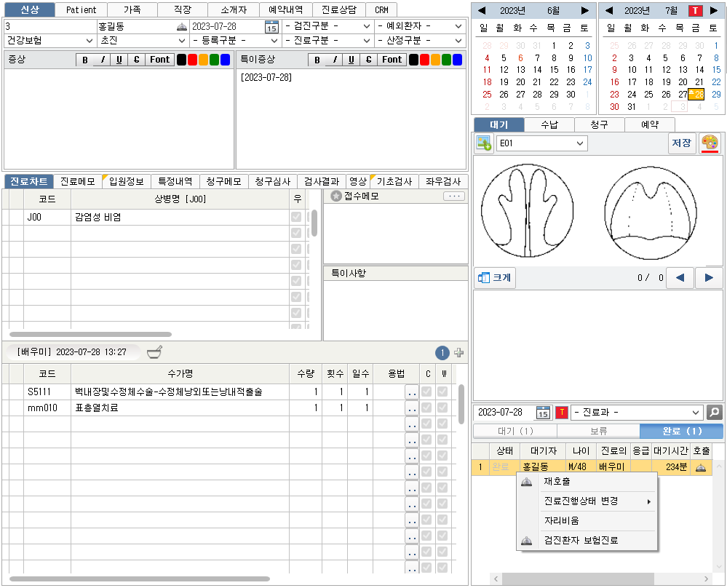The width and height of the screenshot is (727, 588).
Task: Switch to the 진료메모 tab
Action: tap(78, 182)
